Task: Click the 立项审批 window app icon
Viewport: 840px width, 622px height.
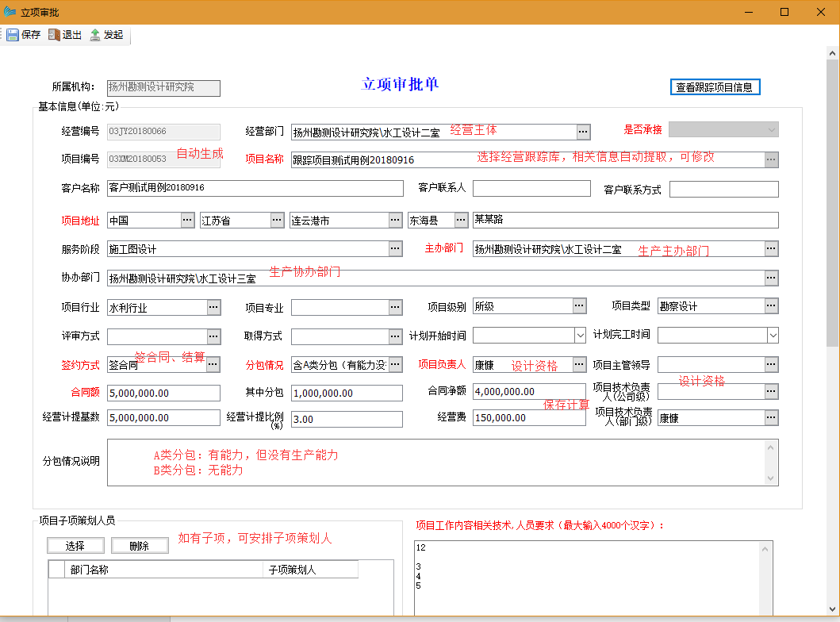Action: (10, 11)
